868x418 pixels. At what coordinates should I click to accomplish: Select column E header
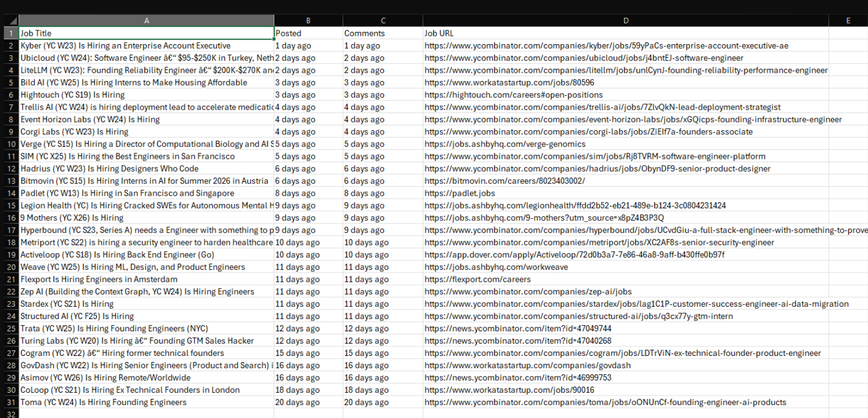click(848, 21)
